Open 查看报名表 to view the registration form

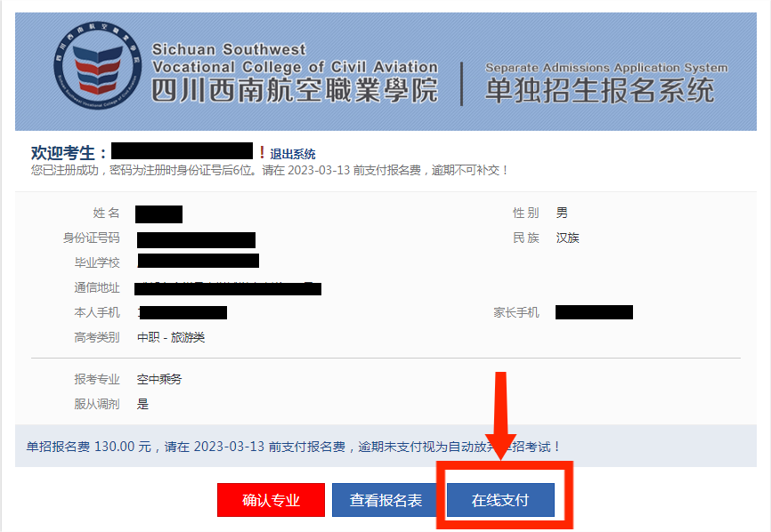[385, 500]
